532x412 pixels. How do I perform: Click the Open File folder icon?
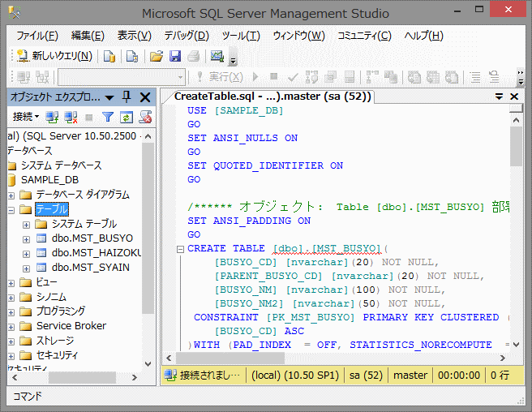(157, 56)
